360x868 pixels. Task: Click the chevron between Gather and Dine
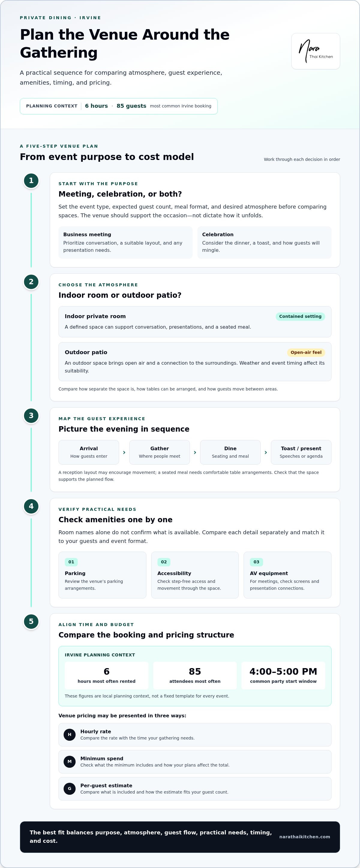pyautogui.click(x=195, y=453)
